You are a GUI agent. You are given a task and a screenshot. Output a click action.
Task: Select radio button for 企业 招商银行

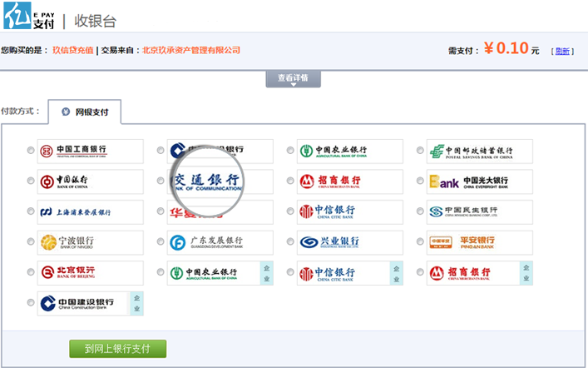[x=420, y=272]
